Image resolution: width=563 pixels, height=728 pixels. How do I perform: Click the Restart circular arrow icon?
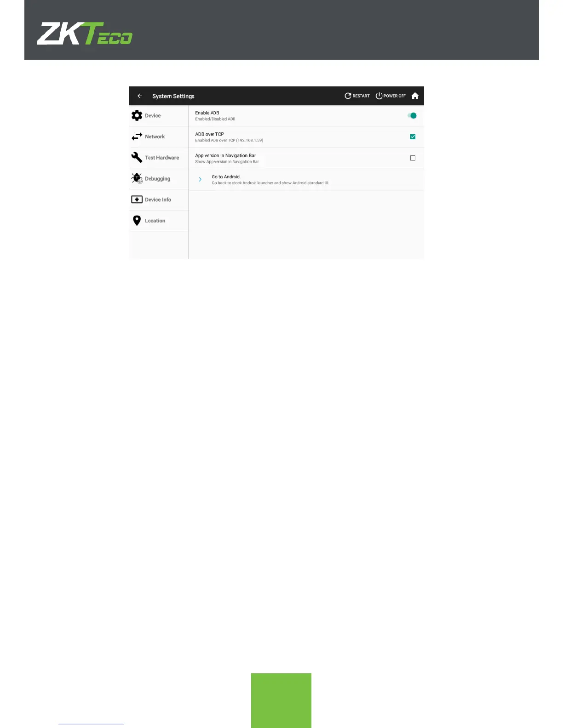[x=348, y=96]
